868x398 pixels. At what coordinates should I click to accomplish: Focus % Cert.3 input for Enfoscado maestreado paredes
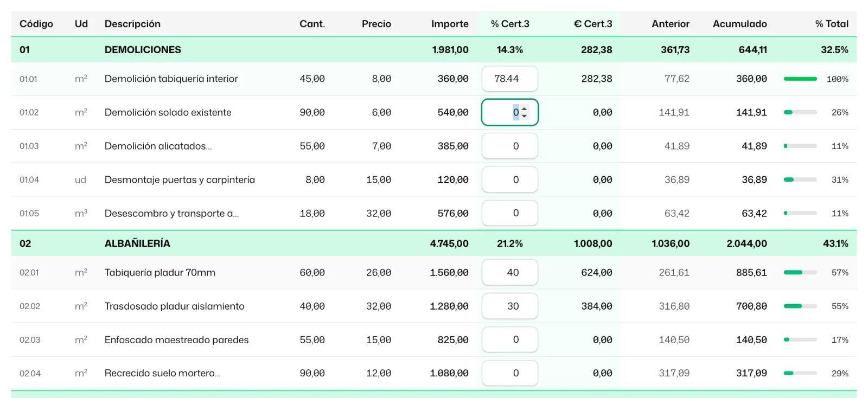510,339
